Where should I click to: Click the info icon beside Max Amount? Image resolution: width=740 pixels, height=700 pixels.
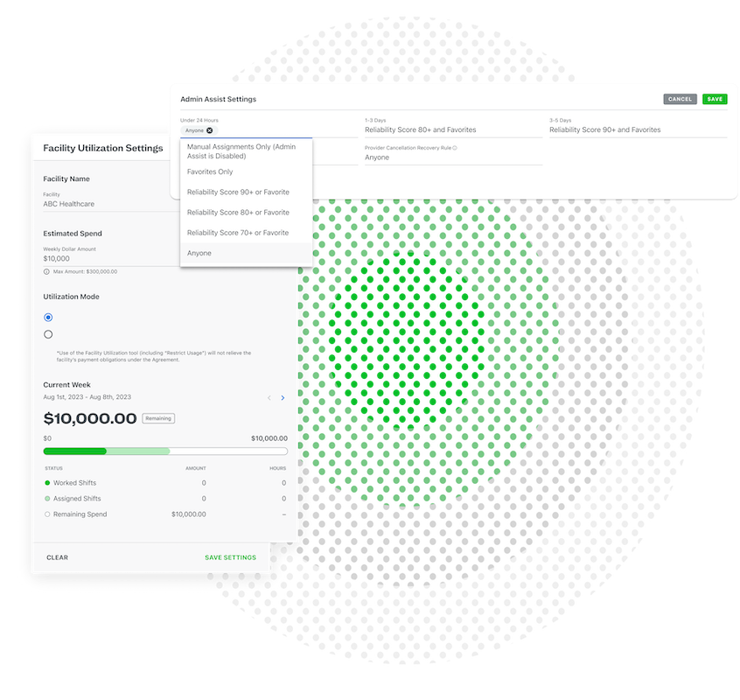(x=46, y=271)
